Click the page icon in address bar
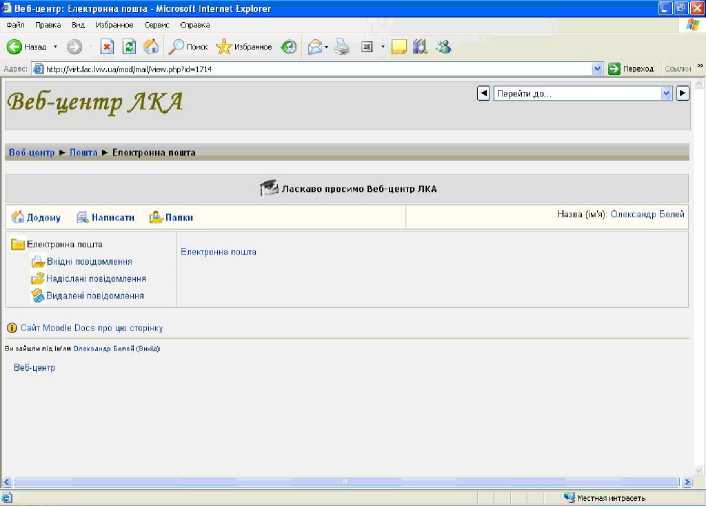This screenshot has width=706, height=507. point(39,69)
